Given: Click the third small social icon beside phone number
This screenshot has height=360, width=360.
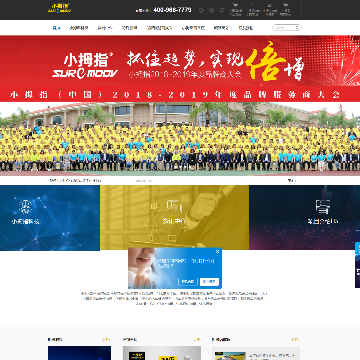Looking at the screenshot, I should [222, 10].
